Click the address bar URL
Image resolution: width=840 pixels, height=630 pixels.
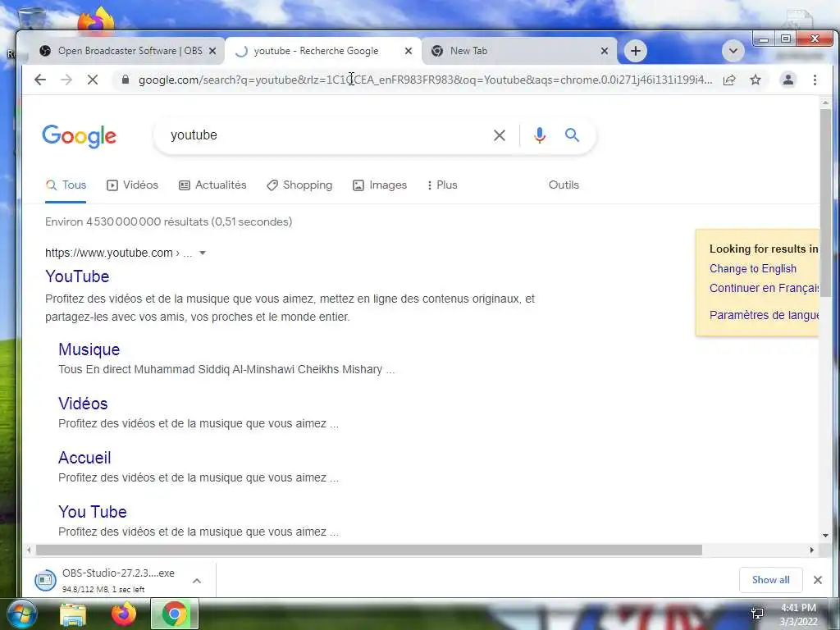pyautogui.click(x=426, y=80)
